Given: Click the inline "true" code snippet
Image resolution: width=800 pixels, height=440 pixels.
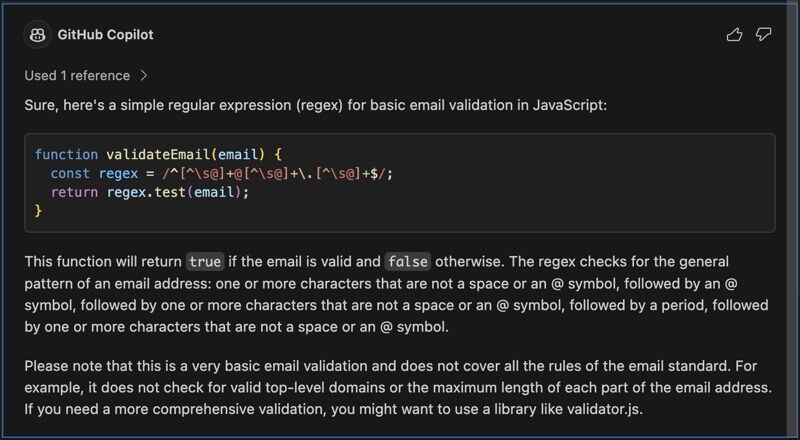Looking at the screenshot, I should [205, 262].
